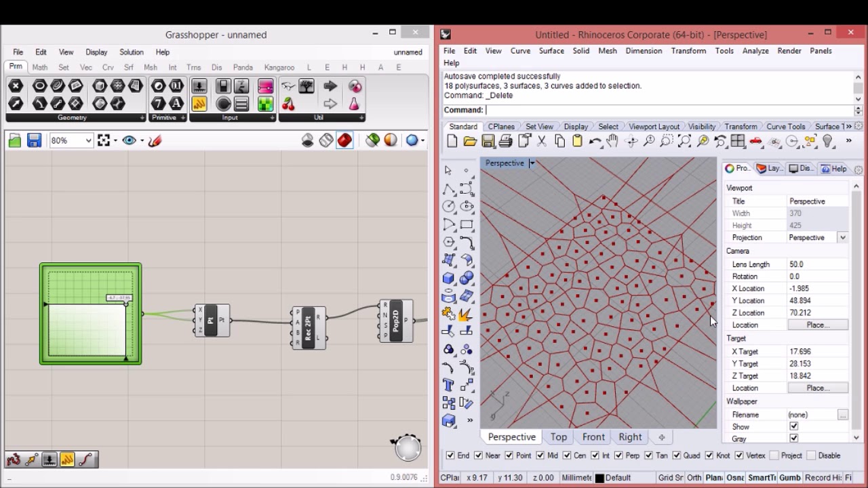Select the Polyline tool in Rhino sidebar
This screenshot has height=488, width=868.
click(448, 189)
